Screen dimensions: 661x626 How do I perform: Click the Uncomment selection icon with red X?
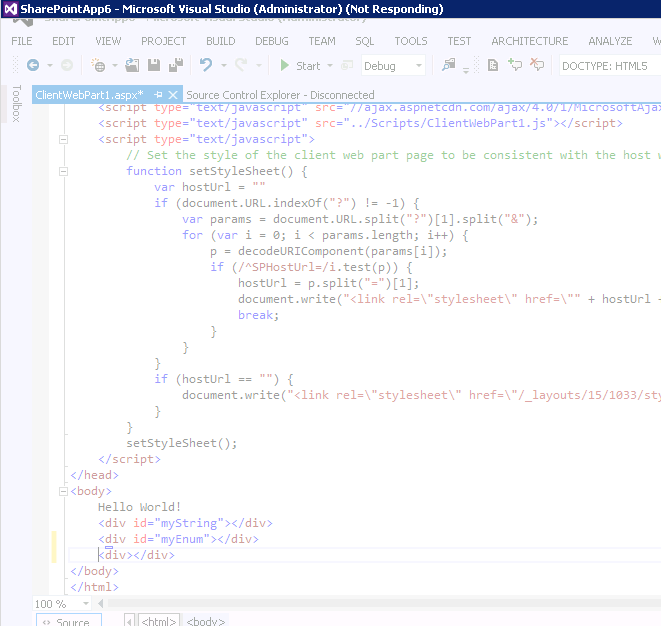point(537,65)
